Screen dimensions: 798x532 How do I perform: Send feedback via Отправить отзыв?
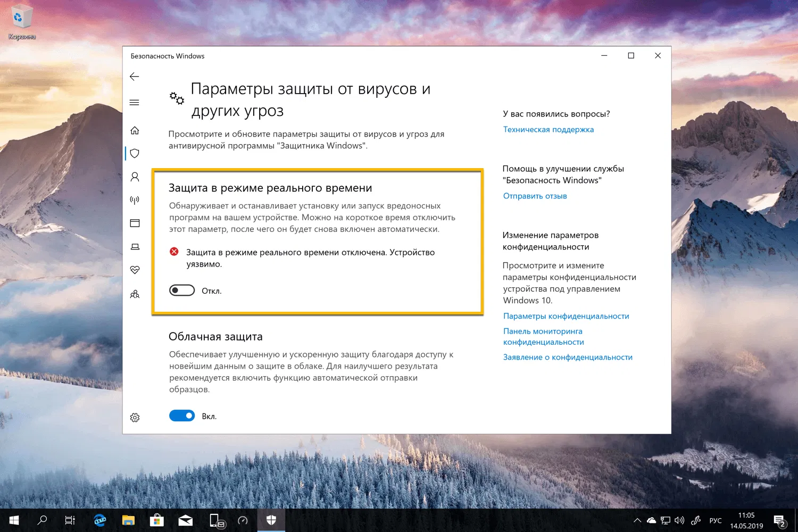pyautogui.click(x=535, y=196)
